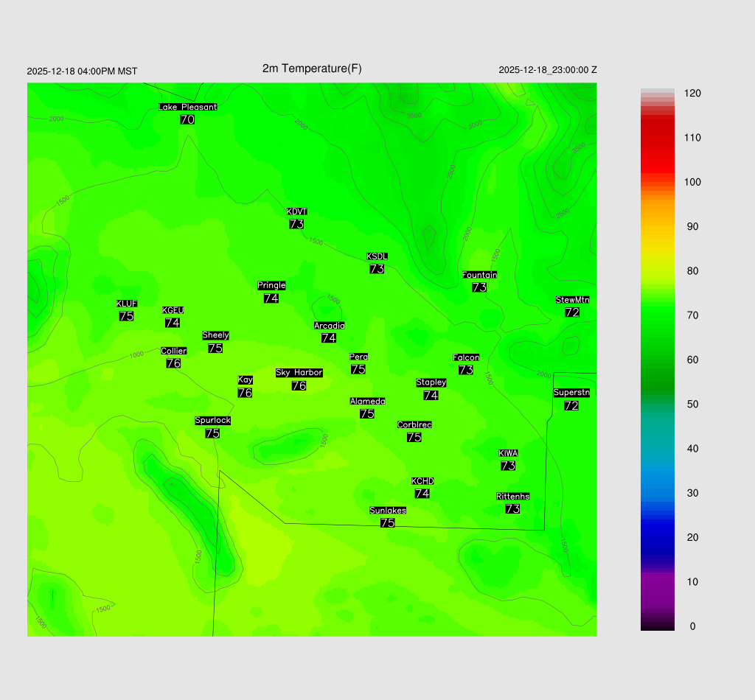The width and height of the screenshot is (755, 700).
Task: Click the KDVT station label
Action: pos(296,212)
